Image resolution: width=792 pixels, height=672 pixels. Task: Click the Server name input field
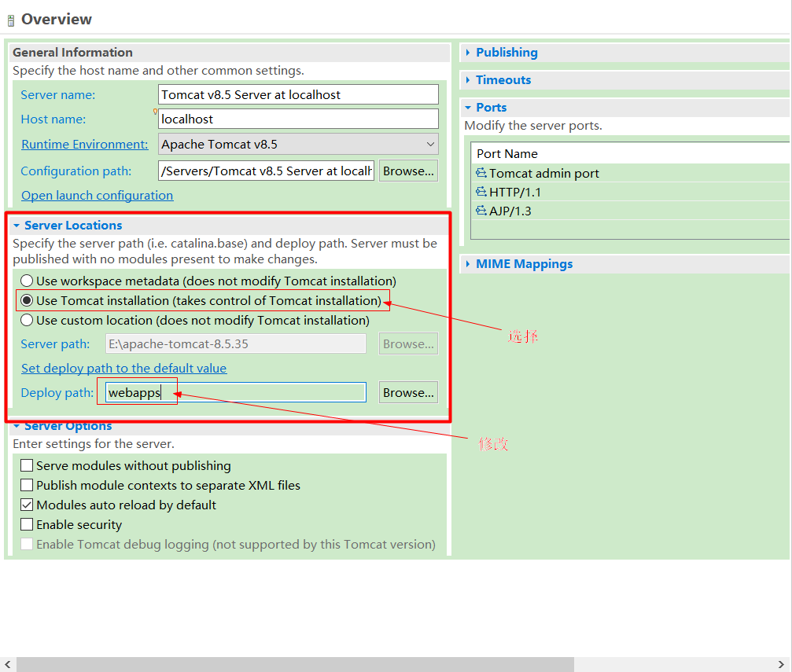(298, 94)
